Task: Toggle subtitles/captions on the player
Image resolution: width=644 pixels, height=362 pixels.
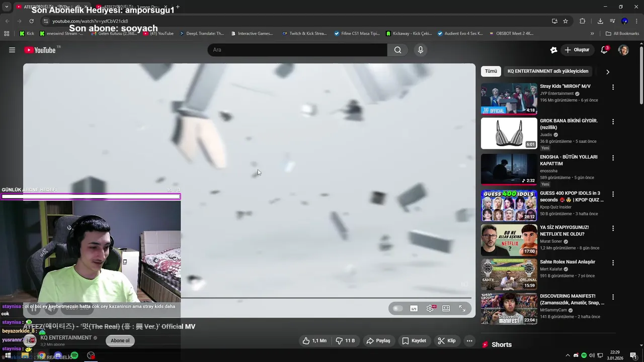Action: 414,308
